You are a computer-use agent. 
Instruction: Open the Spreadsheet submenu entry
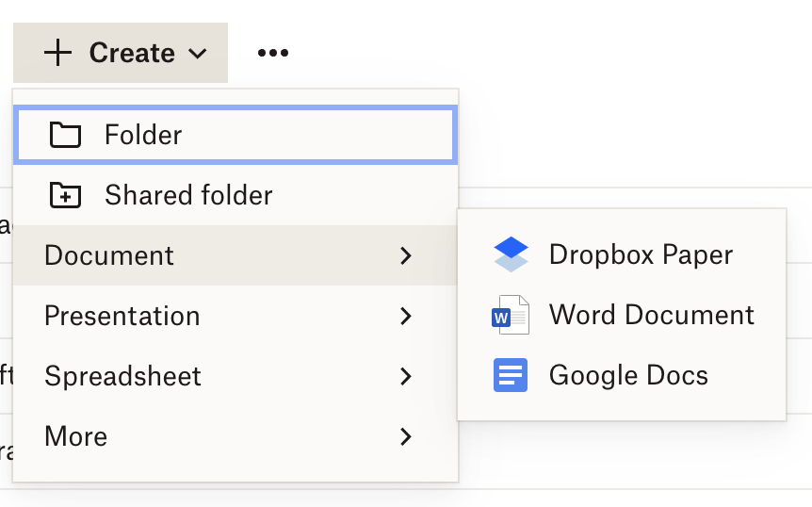pos(235,376)
